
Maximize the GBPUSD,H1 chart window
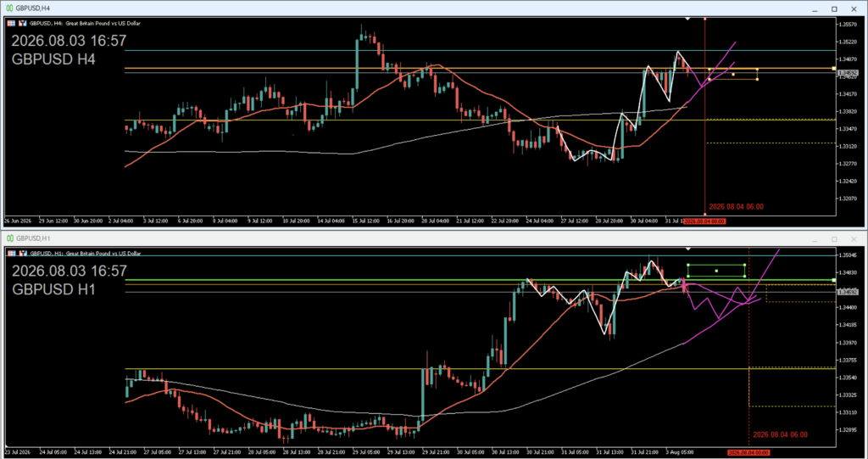[x=834, y=239]
